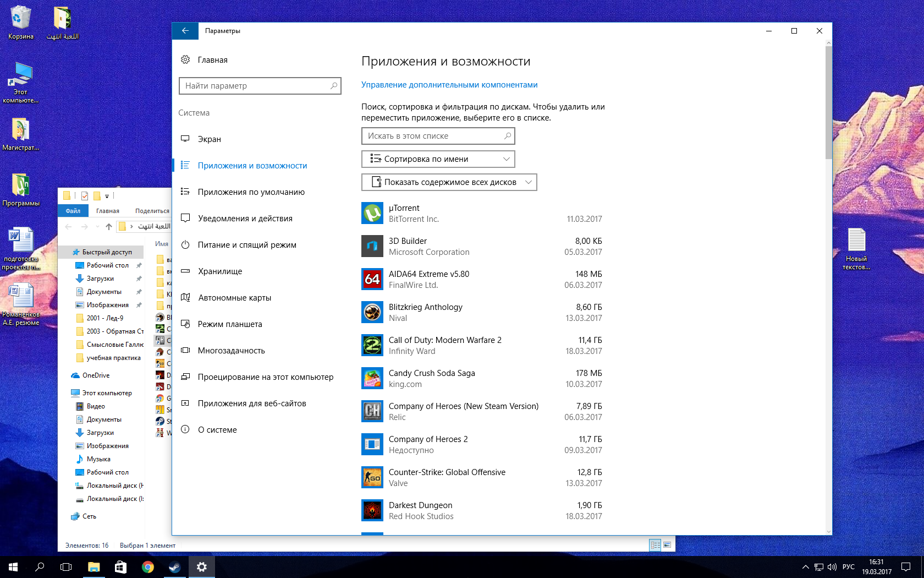Open taskbar search magnifier
The width and height of the screenshot is (924, 578).
click(x=40, y=567)
